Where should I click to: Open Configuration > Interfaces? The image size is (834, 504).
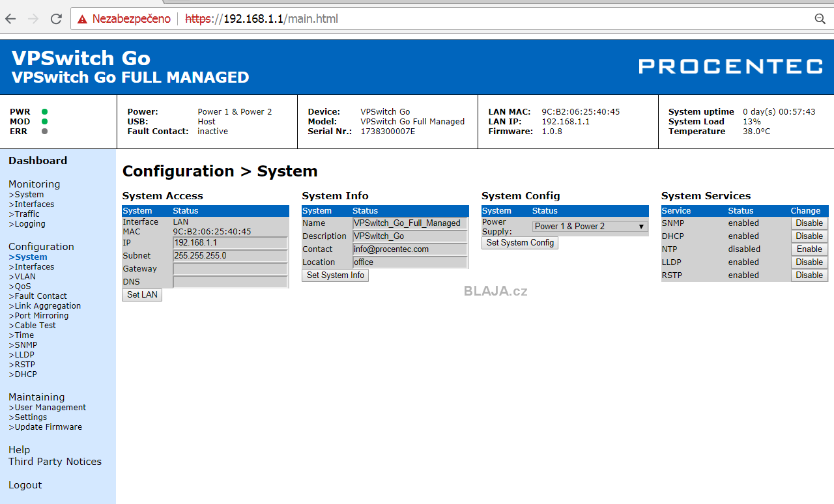(31, 267)
